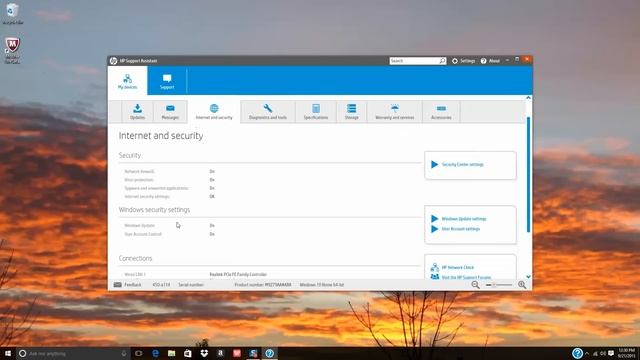Open the About help item
The image size is (640, 360).
[490, 61]
